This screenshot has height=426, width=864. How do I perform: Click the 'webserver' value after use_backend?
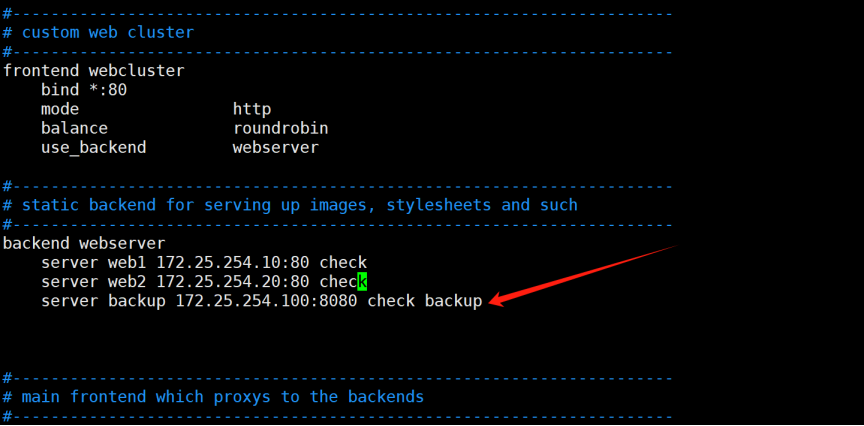tap(276, 148)
